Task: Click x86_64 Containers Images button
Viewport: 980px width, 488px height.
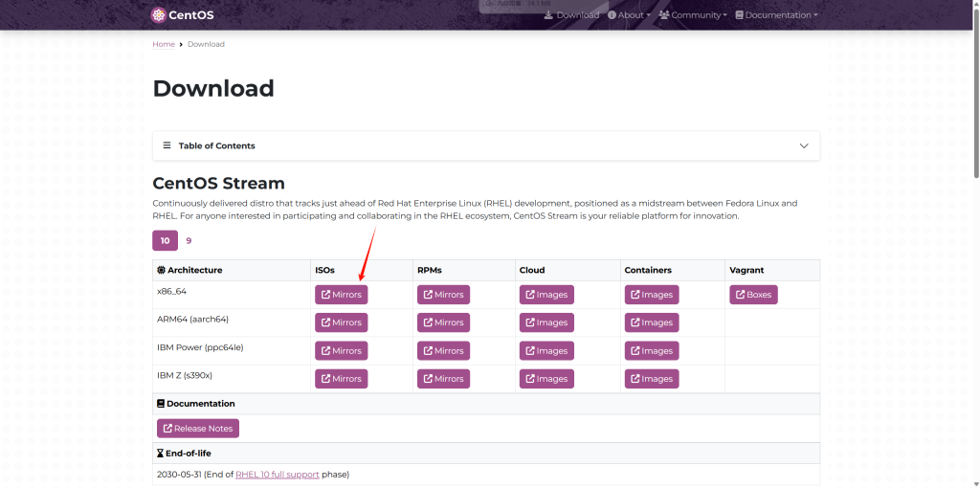Action: click(651, 295)
